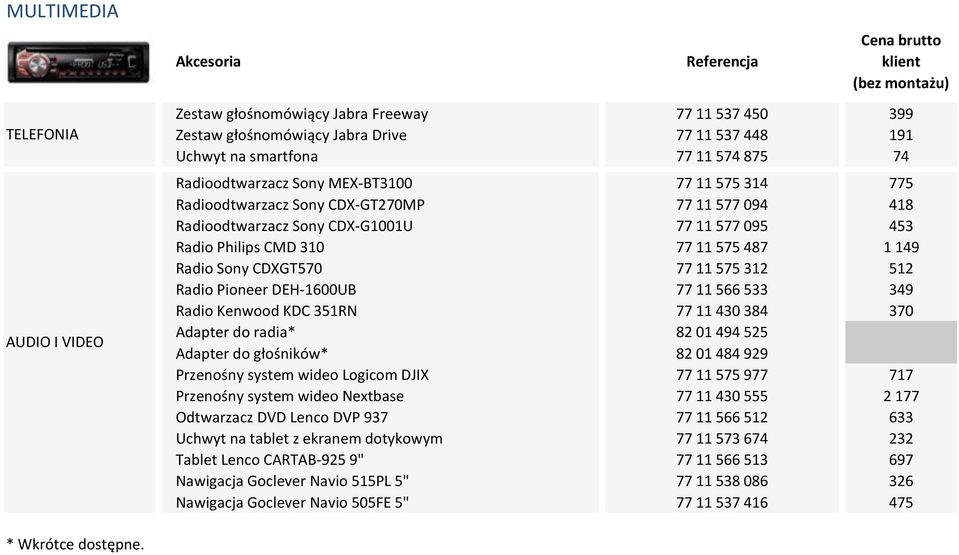959x555 pixels.
Task: Select the MULTIMEDIA heading
Action: [62, 11]
